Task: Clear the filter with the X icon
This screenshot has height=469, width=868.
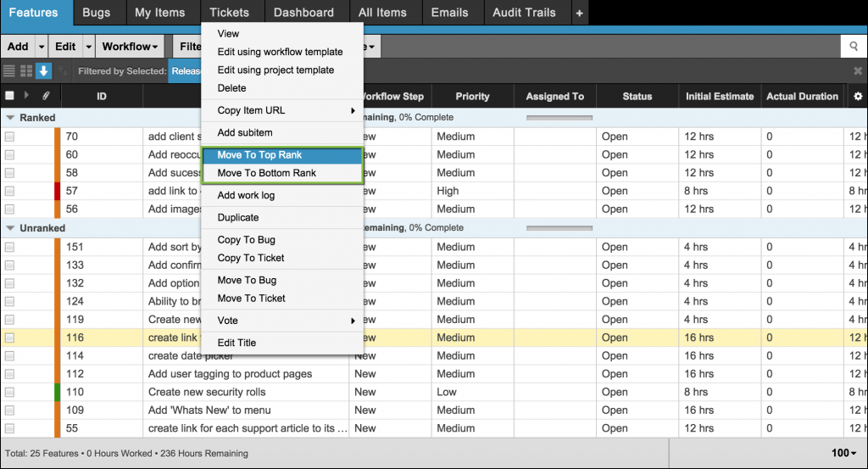Action: 858,71
